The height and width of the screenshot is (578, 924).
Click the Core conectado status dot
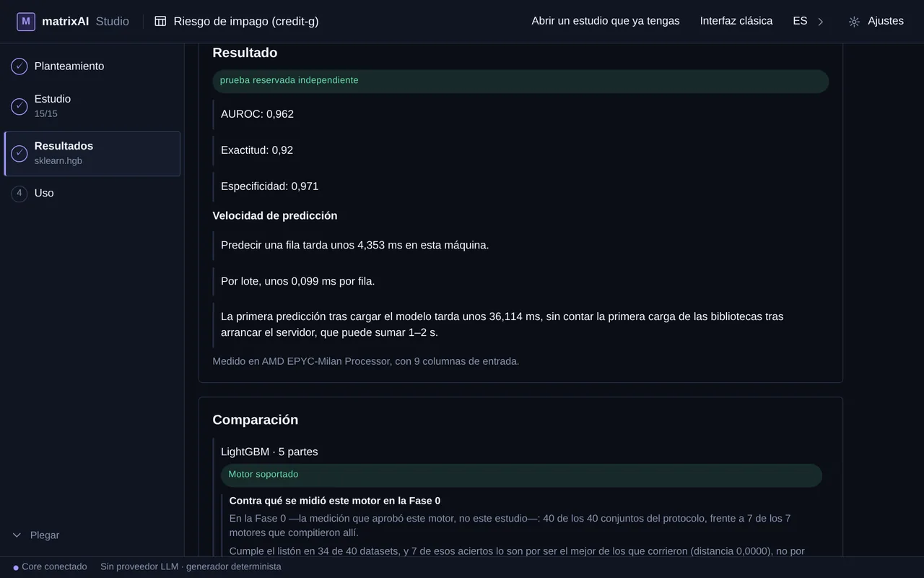tap(16, 568)
